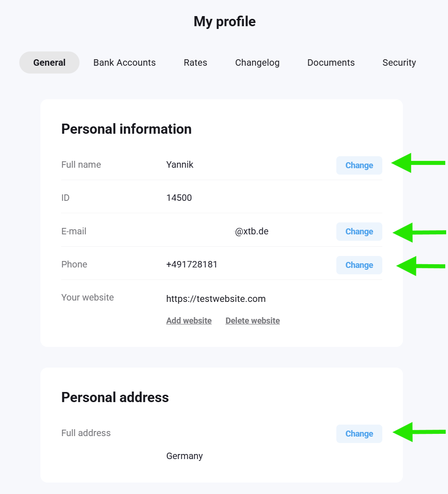Click Change button for Full name

tap(359, 165)
